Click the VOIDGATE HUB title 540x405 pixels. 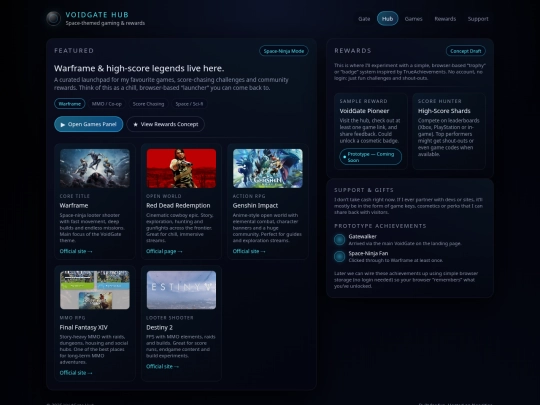(97, 15)
